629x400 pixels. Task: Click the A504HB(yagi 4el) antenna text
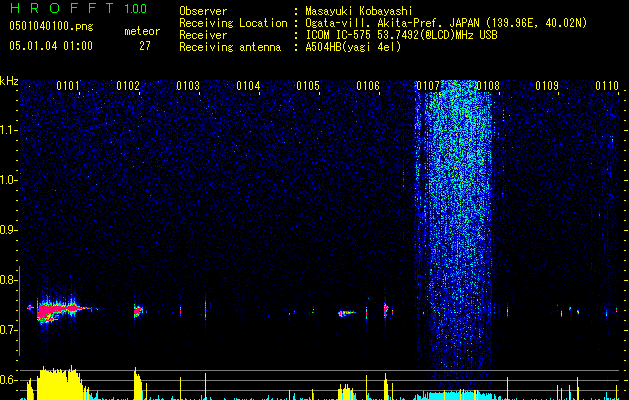[x=353, y=47]
